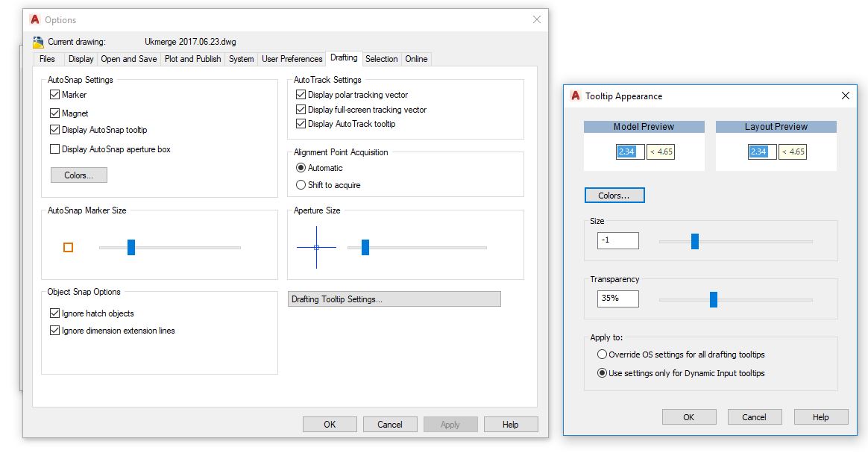
Task: Cancel the Options dialog
Action: pos(390,425)
